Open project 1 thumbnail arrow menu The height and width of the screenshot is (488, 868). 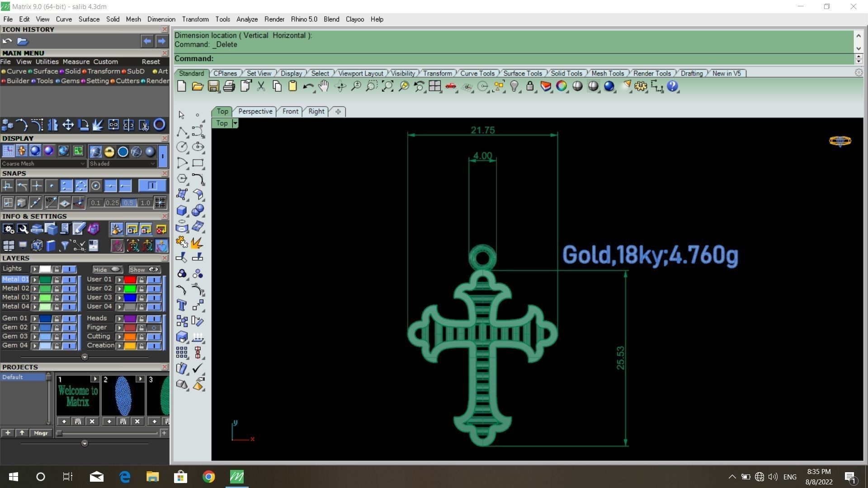pyautogui.click(x=95, y=379)
